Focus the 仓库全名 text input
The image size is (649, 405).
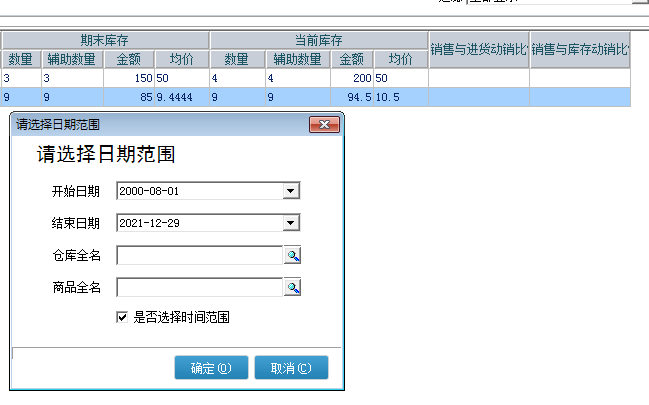coord(200,256)
